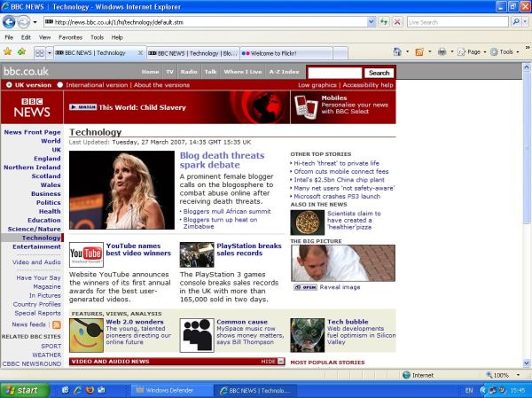Open the Quick Tabs grid icon
Screen dimensions: 532x398
coord(40,53)
